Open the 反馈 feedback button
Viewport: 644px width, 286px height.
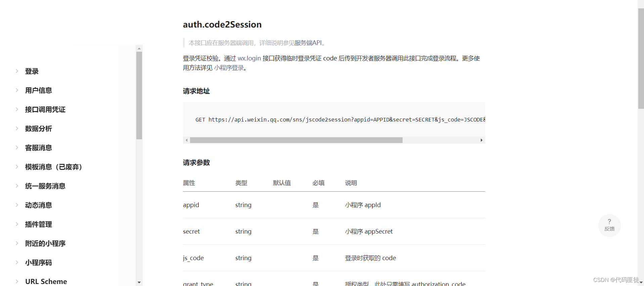point(609,225)
